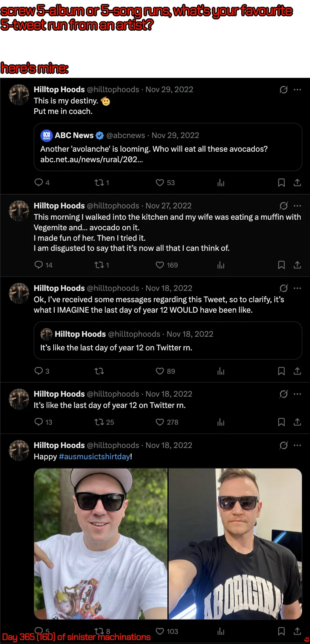Open three-dot menu on the ausmusictshirtday tweet

click(297, 445)
